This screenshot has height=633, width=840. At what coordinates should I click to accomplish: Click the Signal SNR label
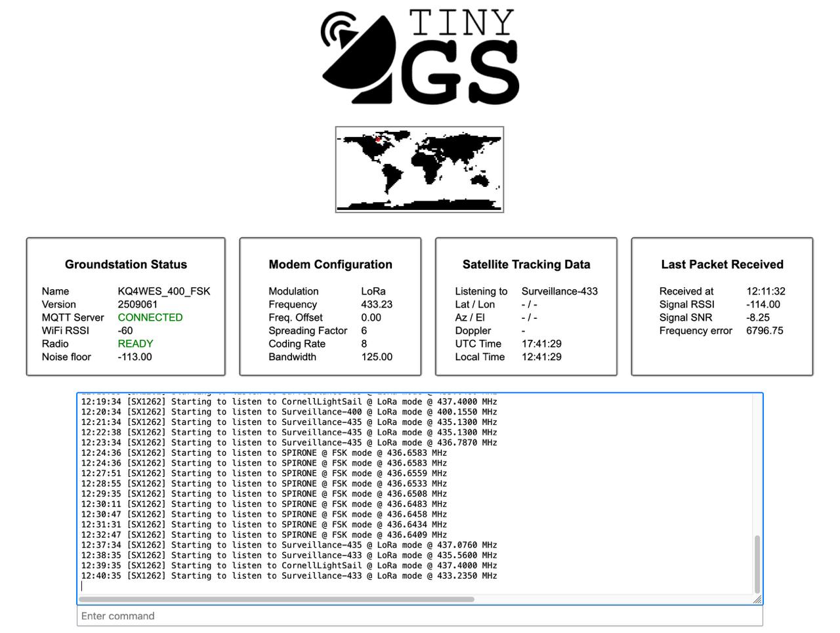coord(686,317)
